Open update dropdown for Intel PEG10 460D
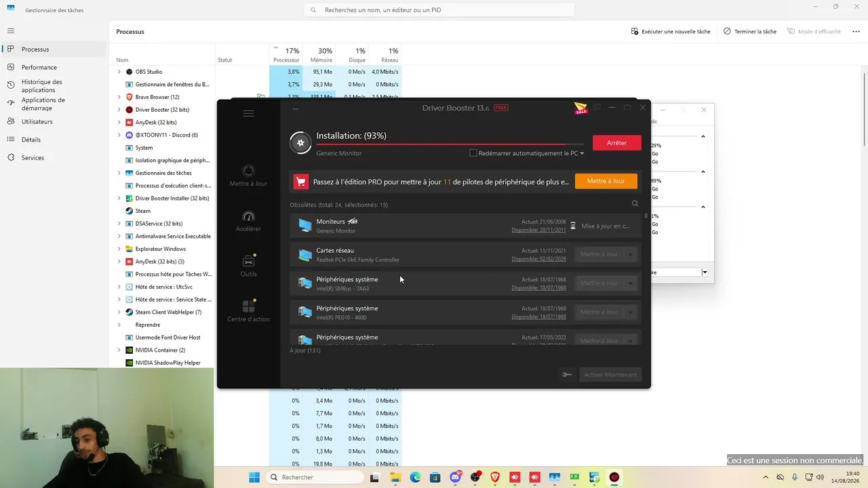This screenshot has width=868, height=488. click(x=631, y=312)
